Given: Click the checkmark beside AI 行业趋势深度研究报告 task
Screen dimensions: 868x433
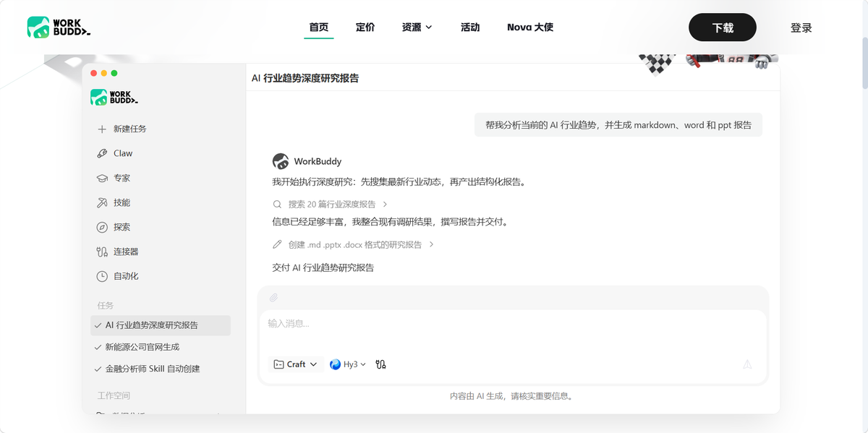Looking at the screenshot, I should coord(98,325).
